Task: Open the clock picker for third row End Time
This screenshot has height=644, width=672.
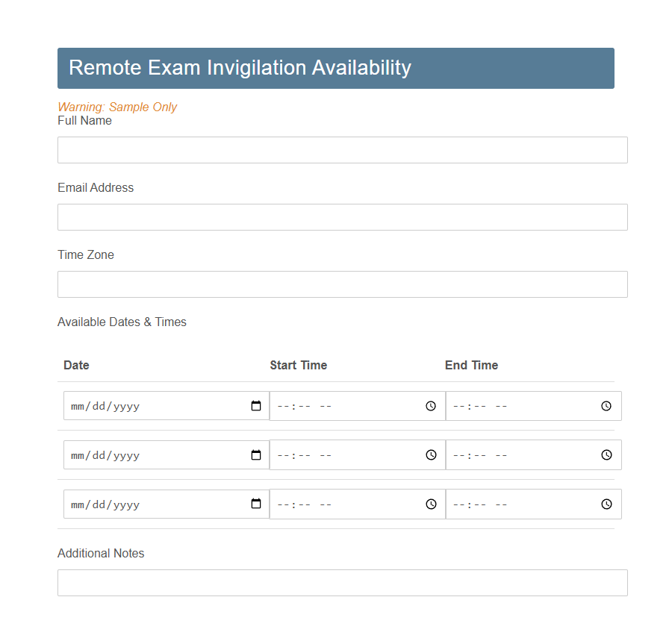Action: 606,504
